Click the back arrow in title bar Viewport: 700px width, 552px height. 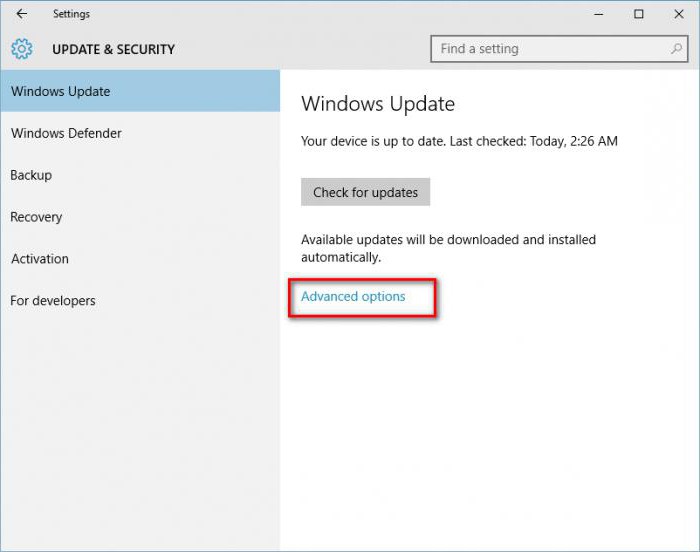(x=22, y=14)
